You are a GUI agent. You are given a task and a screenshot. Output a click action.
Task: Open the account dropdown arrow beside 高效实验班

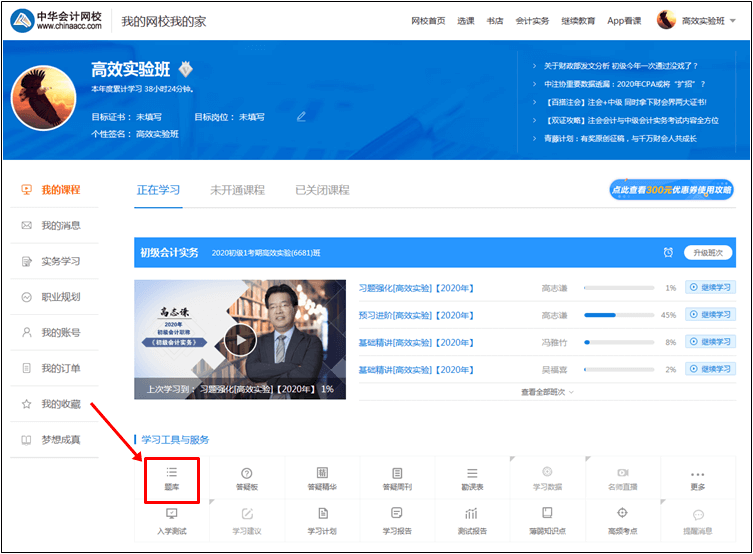733,21
